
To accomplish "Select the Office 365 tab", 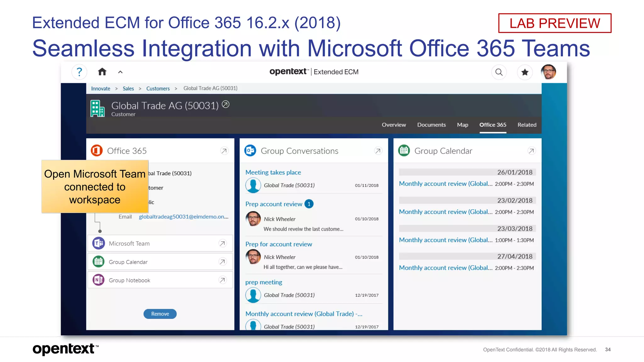I will click(x=493, y=125).
